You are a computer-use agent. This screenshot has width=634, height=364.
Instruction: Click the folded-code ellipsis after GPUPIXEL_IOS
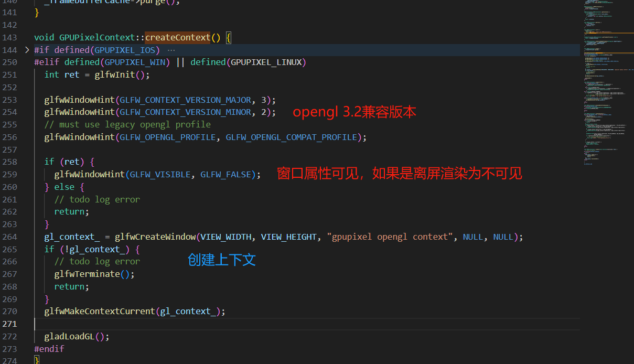point(171,50)
